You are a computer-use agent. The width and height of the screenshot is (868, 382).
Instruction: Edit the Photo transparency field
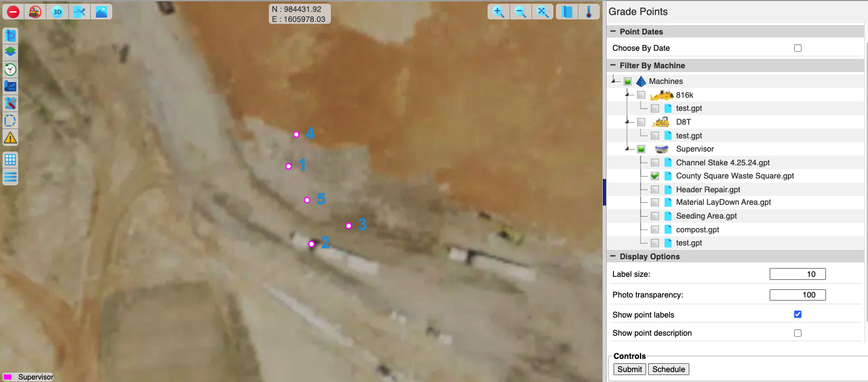click(798, 295)
